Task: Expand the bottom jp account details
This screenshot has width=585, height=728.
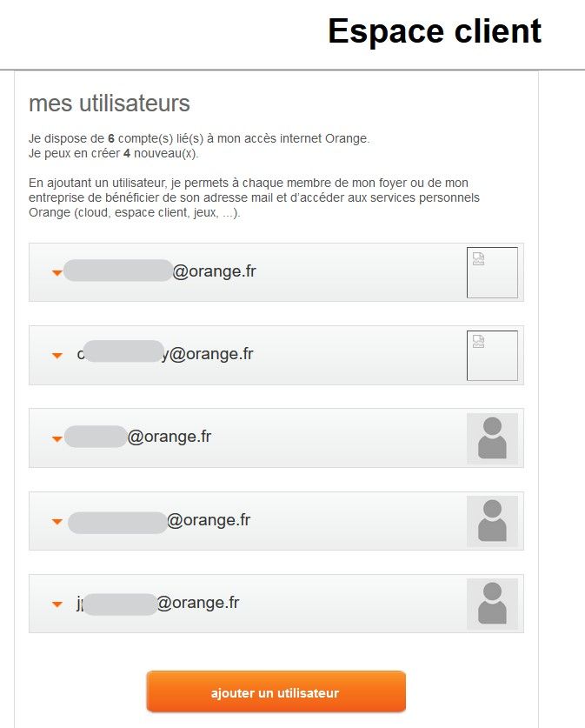Action: point(57,604)
